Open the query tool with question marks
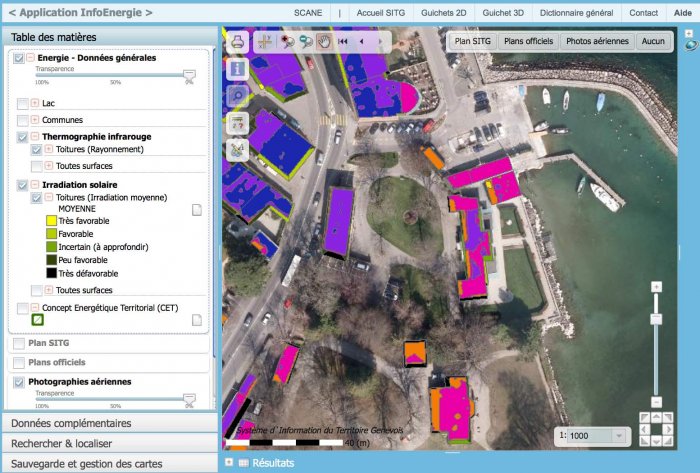 [238, 124]
